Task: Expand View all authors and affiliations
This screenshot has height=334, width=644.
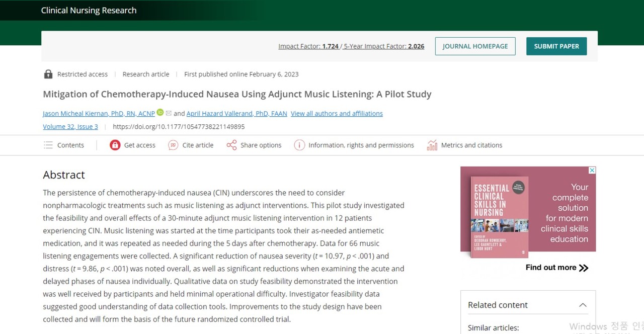Action: pos(337,114)
